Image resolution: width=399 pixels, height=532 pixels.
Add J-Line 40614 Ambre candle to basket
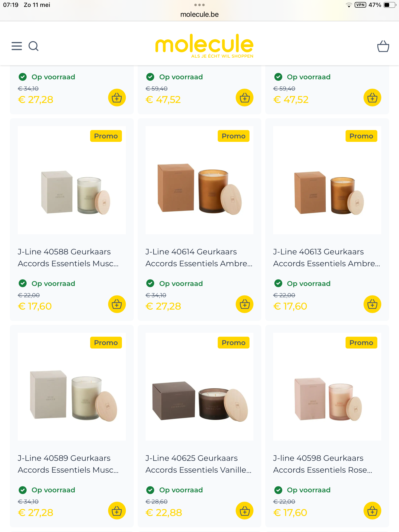[x=245, y=304]
